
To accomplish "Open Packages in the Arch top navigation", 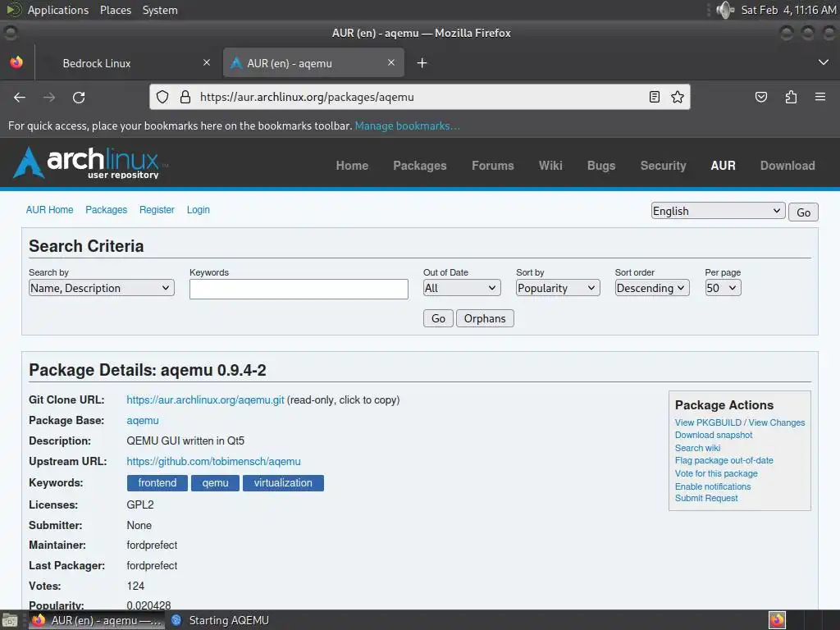I will click(419, 166).
